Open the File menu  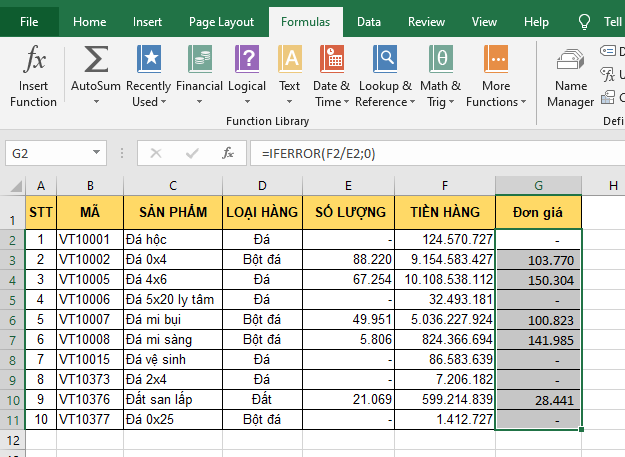(x=30, y=21)
